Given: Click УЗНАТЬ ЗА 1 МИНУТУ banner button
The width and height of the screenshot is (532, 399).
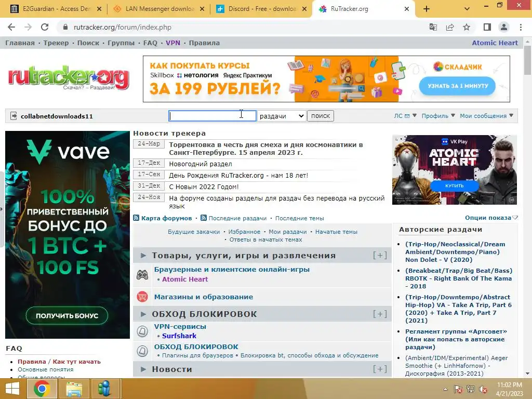Looking at the screenshot, I should [457, 86].
